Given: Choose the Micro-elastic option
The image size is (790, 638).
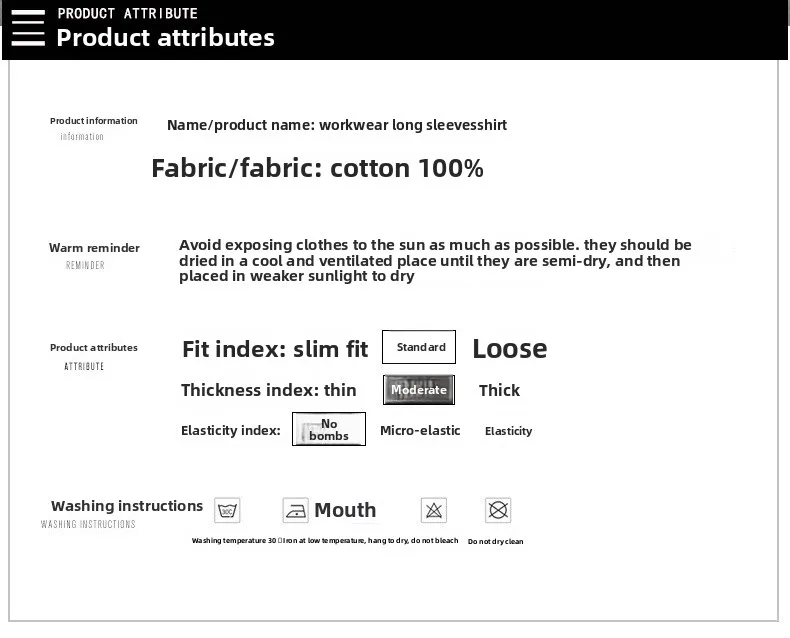Looking at the screenshot, I should pyautogui.click(x=420, y=430).
